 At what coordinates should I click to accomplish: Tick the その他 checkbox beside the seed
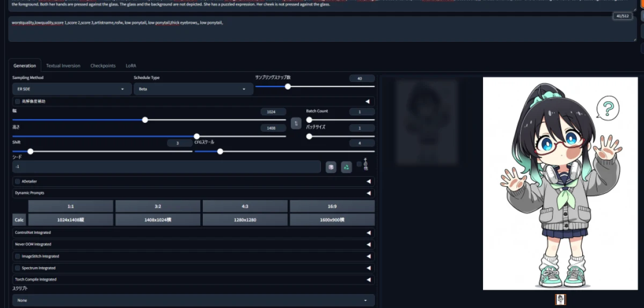tap(360, 164)
